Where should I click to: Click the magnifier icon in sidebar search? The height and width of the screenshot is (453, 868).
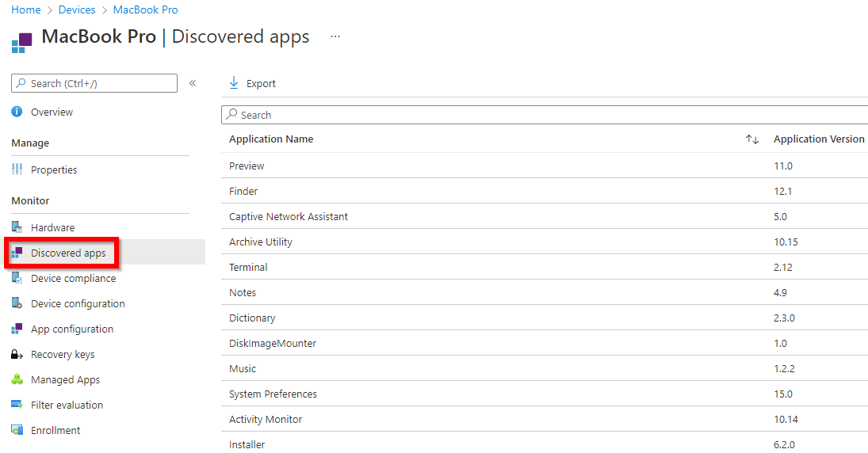coord(21,83)
